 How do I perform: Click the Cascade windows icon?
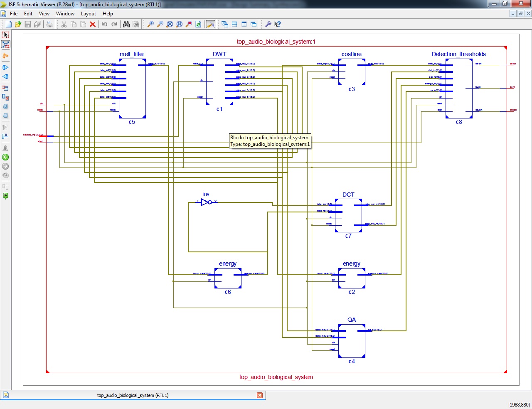(x=225, y=25)
